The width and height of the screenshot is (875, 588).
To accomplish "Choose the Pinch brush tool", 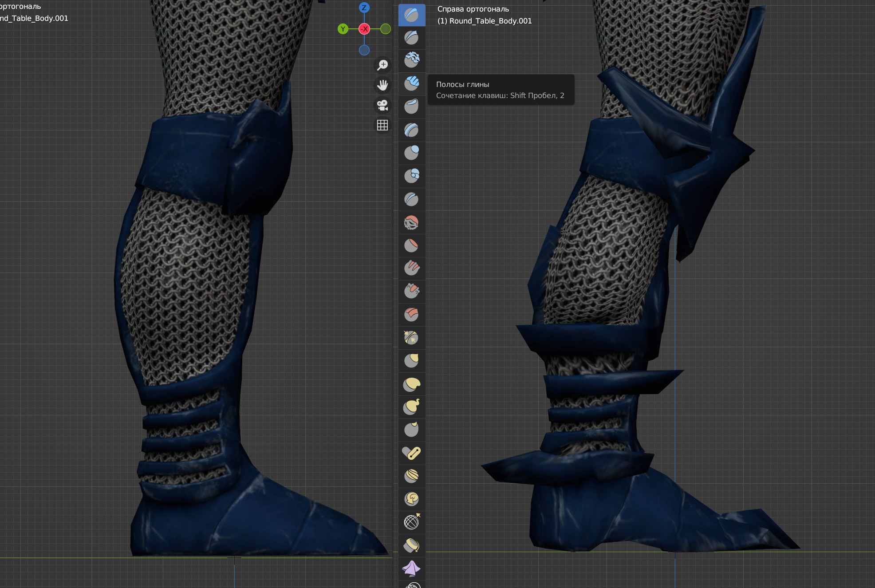I will [x=411, y=338].
